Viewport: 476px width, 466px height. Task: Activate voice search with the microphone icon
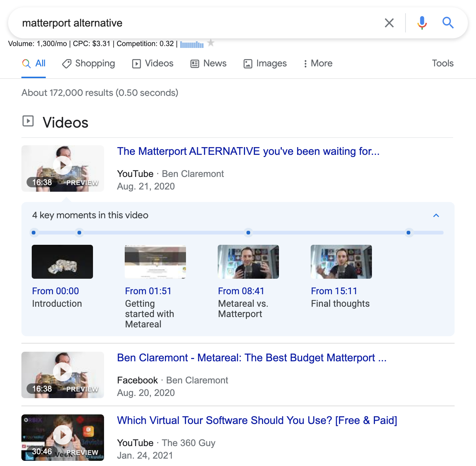click(x=422, y=22)
